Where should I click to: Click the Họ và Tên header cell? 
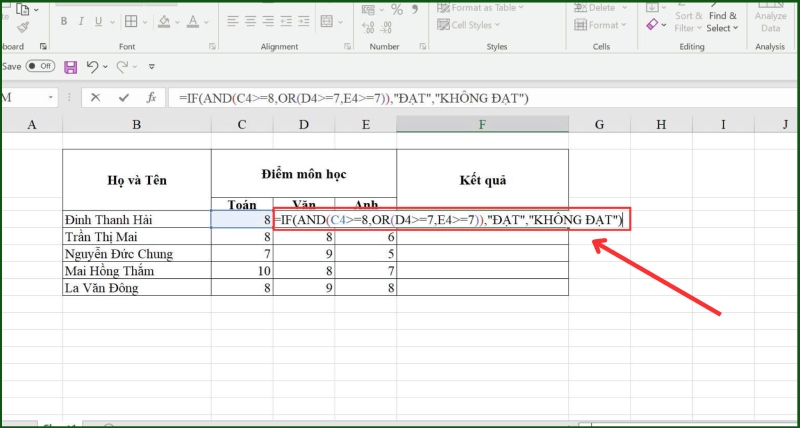tap(137, 180)
